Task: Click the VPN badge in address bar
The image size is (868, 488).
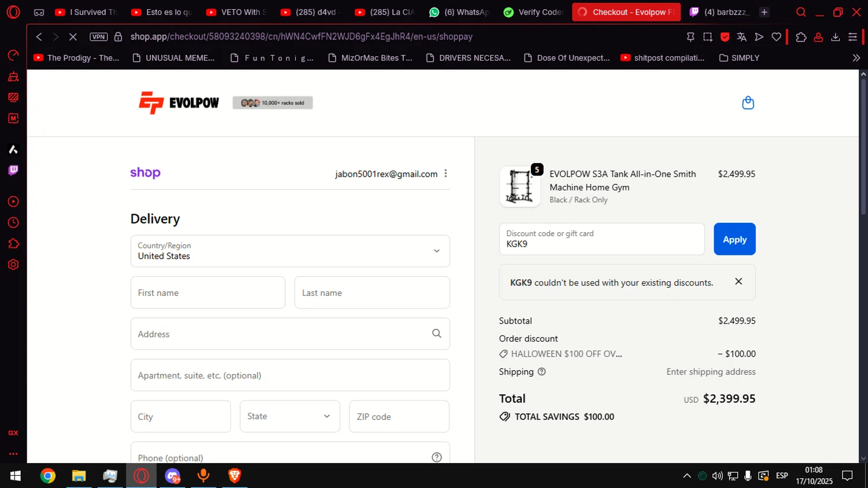Action: coord(98,36)
